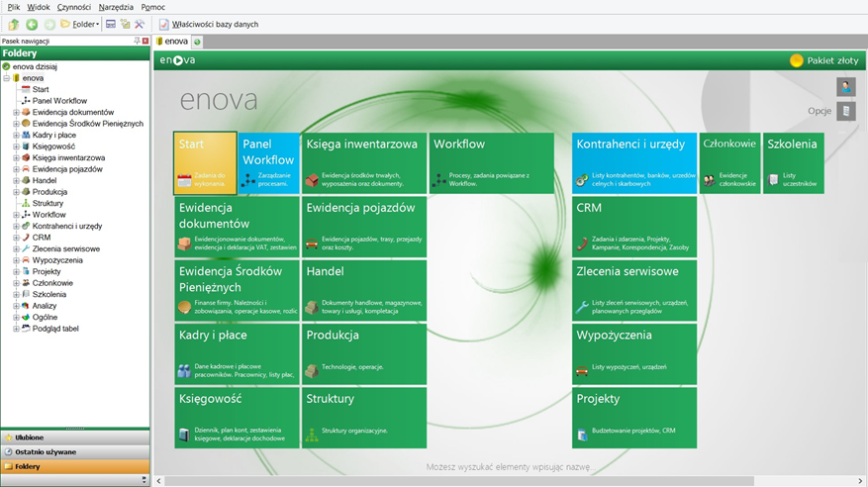Viewport: 868px width, 487px height.
Task: Open the Plik menu
Action: click(14, 7)
